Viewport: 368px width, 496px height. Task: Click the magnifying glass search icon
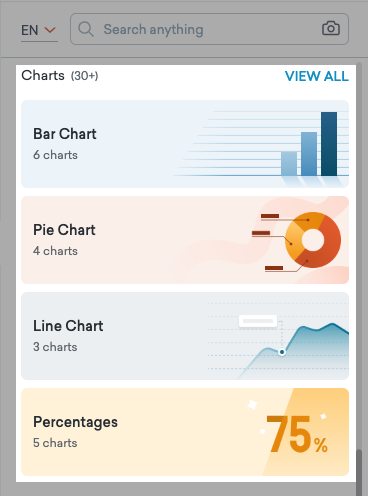86,29
